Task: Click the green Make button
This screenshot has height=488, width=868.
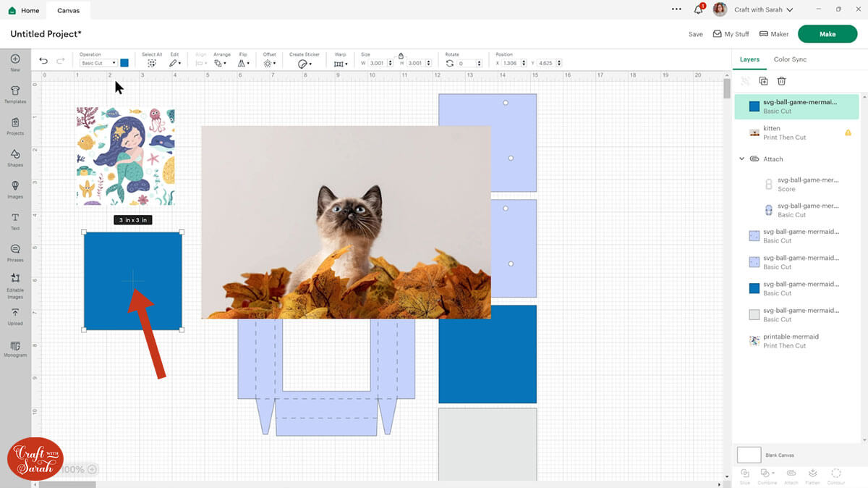Action: click(827, 34)
